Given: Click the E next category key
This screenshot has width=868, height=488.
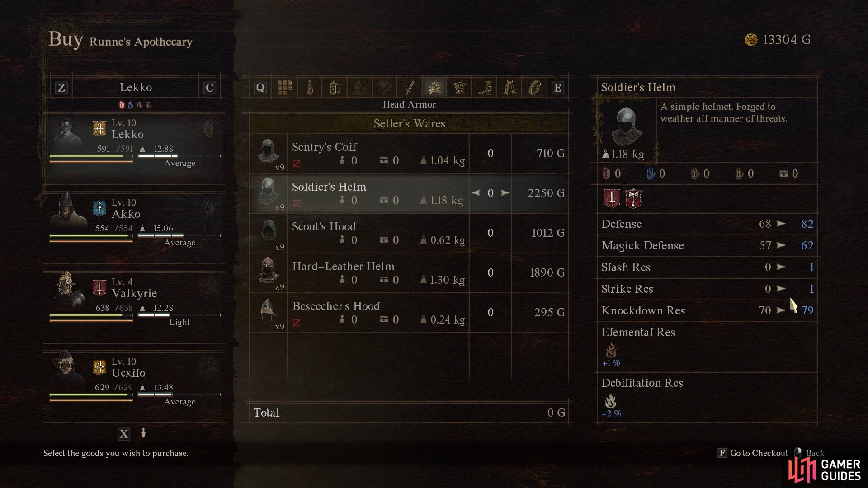Looking at the screenshot, I should (557, 88).
